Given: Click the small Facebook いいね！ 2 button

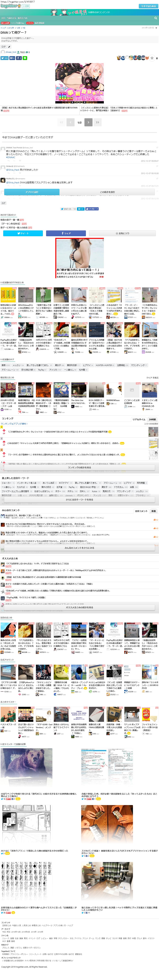Looking at the screenshot, I should pos(92,209).
